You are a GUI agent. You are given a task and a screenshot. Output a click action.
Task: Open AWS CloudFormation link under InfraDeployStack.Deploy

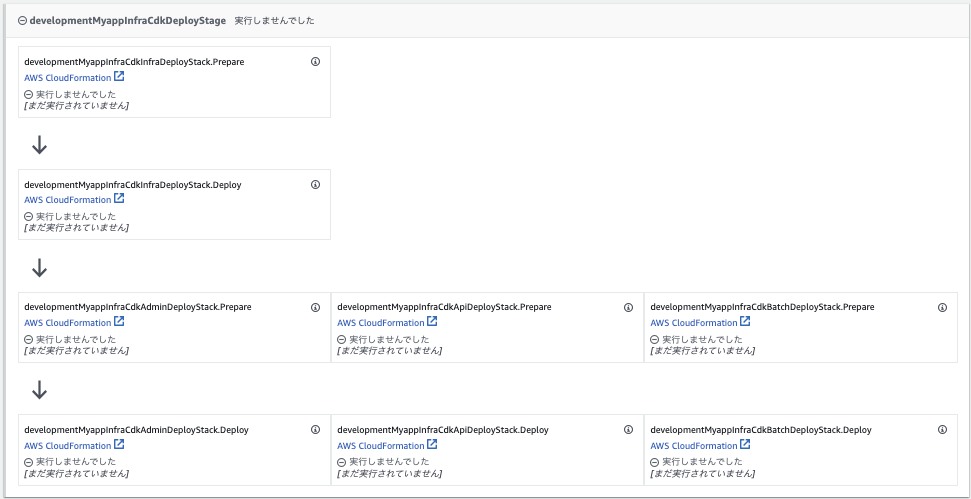point(74,199)
